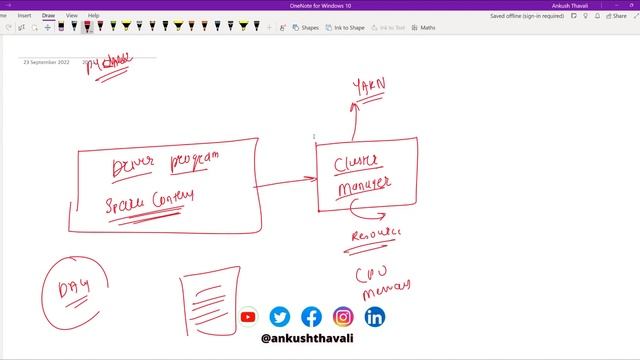Click Ink to Shape

345,28
